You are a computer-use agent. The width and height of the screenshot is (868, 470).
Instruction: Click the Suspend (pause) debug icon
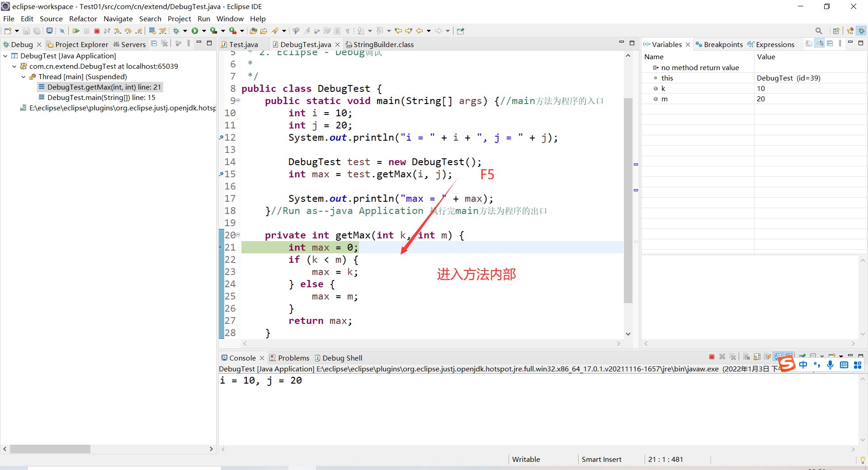coord(86,30)
